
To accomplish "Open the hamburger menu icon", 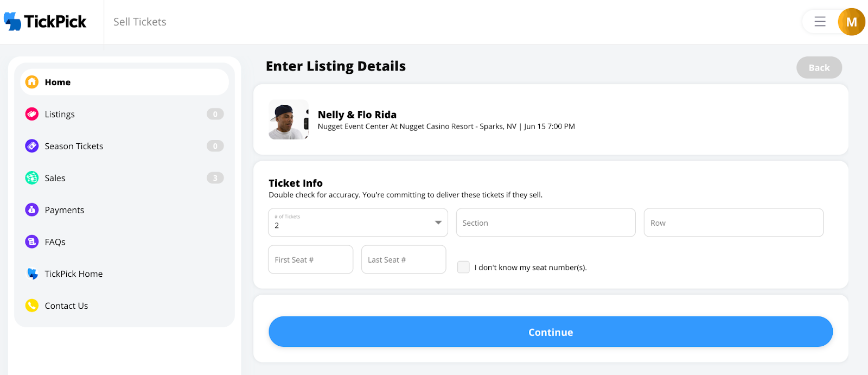I will point(820,22).
